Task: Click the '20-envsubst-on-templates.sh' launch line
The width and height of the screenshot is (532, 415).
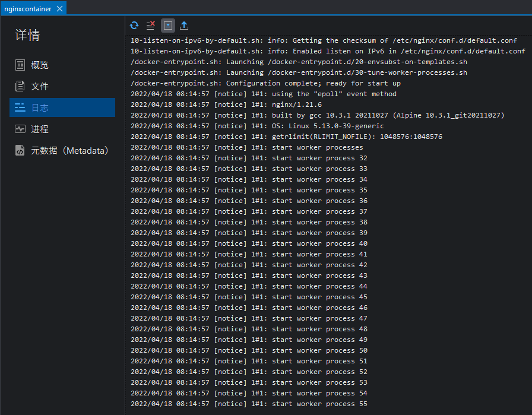Action: 299,62
